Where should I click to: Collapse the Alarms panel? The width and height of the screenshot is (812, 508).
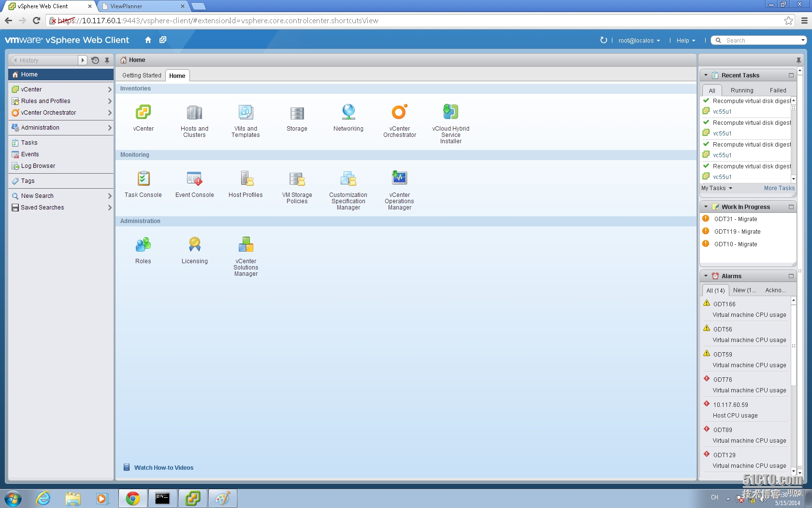click(x=706, y=276)
